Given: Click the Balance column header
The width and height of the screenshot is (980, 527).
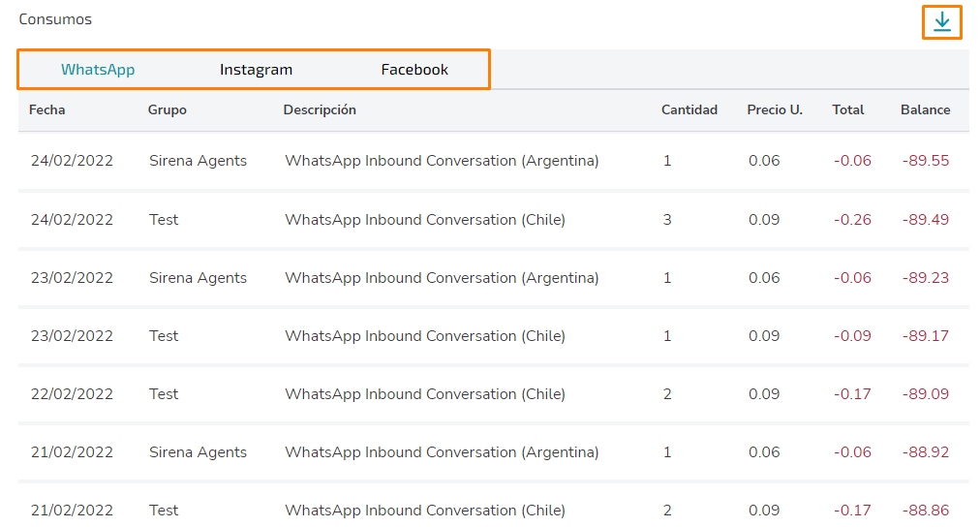Looking at the screenshot, I should pos(925,110).
